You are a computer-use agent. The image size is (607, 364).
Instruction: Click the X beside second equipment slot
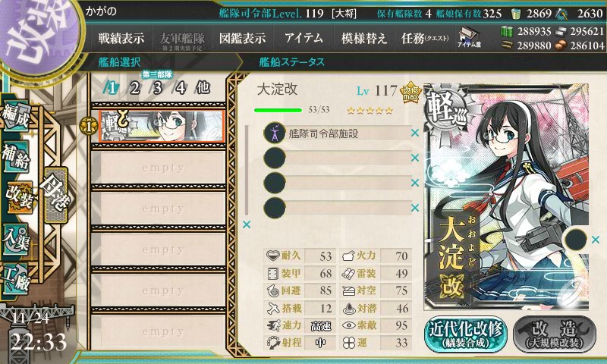tap(415, 158)
